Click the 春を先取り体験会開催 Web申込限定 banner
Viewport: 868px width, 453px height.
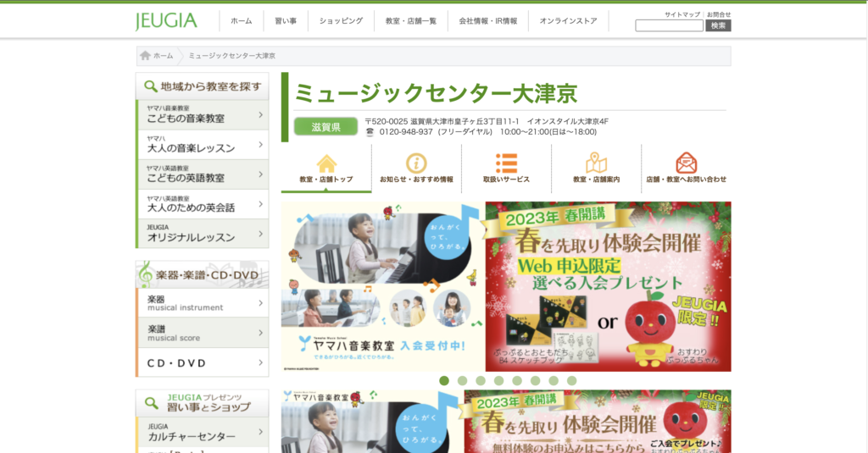click(x=609, y=286)
